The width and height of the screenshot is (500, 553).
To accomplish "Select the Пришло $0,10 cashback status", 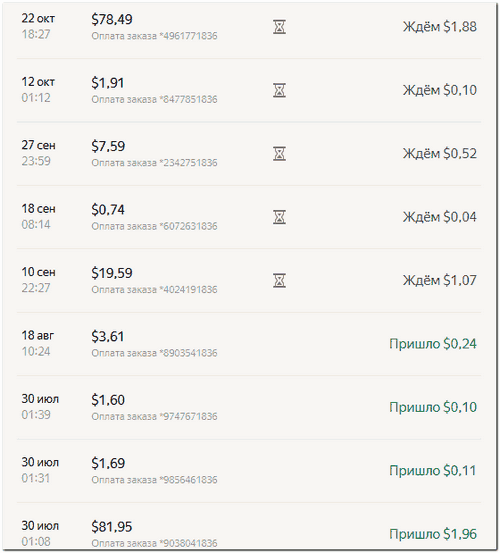I will tap(433, 407).
